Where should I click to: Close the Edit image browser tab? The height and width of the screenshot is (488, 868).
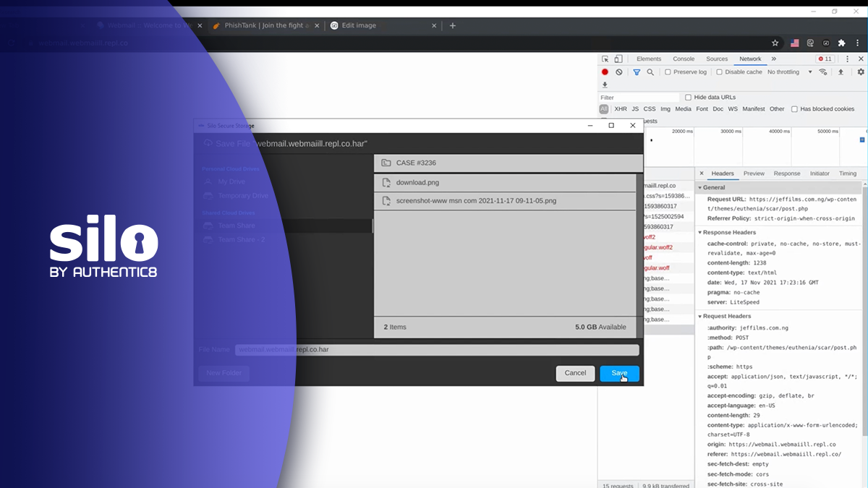point(434,25)
